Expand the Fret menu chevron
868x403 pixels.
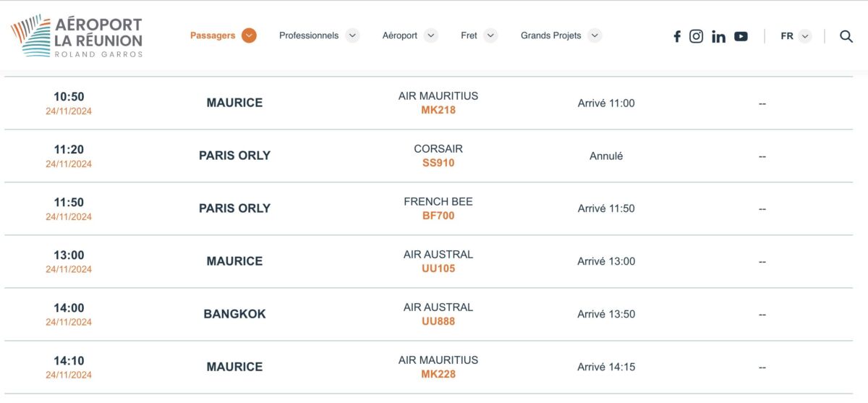pos(490,35)
